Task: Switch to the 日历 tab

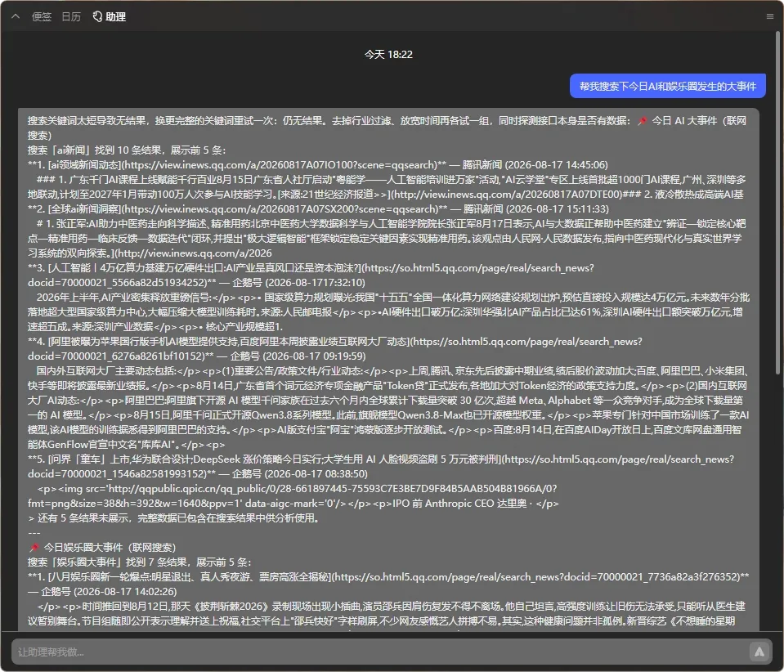Action: click(71, 16)
